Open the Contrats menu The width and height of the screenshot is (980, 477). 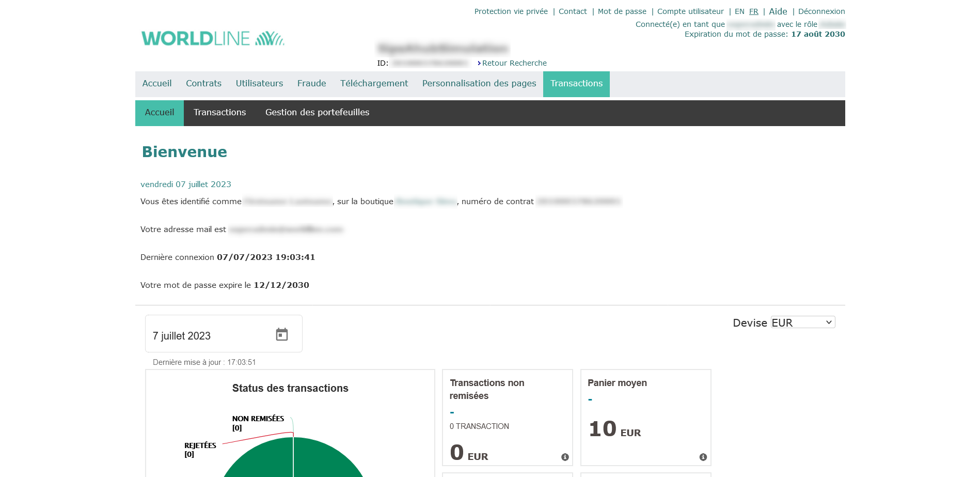(x=203, y=84)
